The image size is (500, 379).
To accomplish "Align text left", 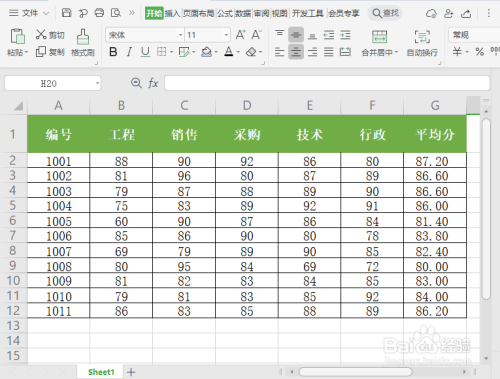I will click(x=280, y=52).
